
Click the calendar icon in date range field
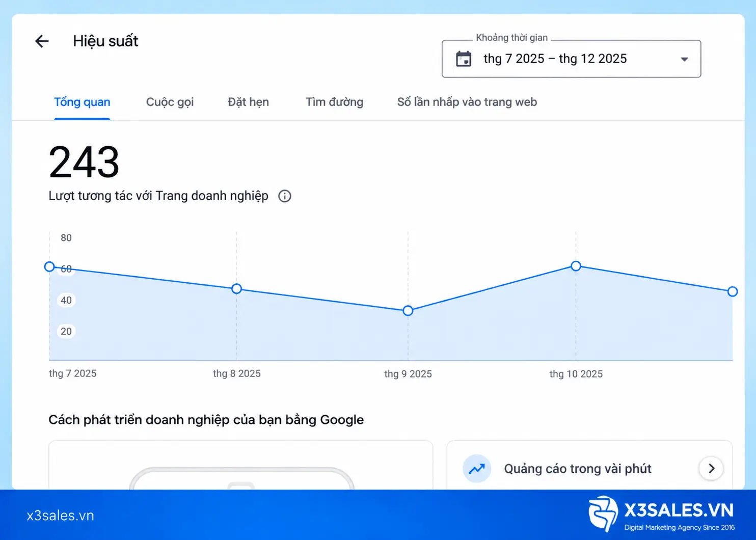coord(464,59)
